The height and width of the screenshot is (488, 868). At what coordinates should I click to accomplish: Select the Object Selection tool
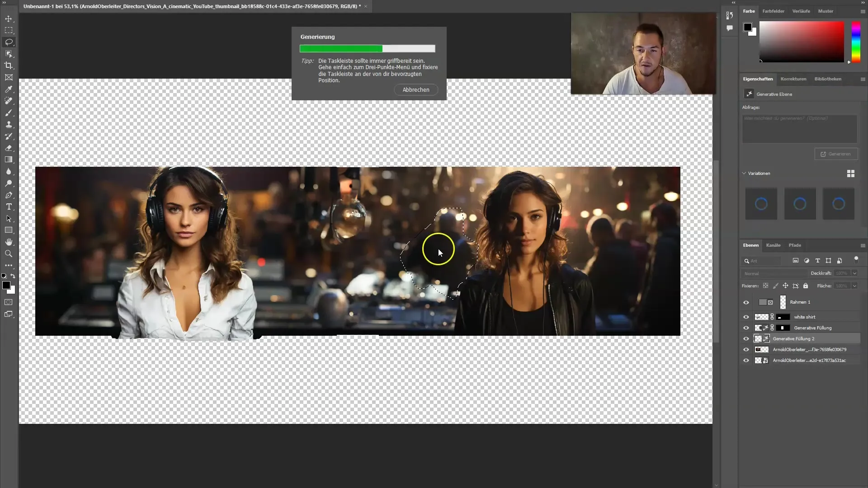click(9, 54)
